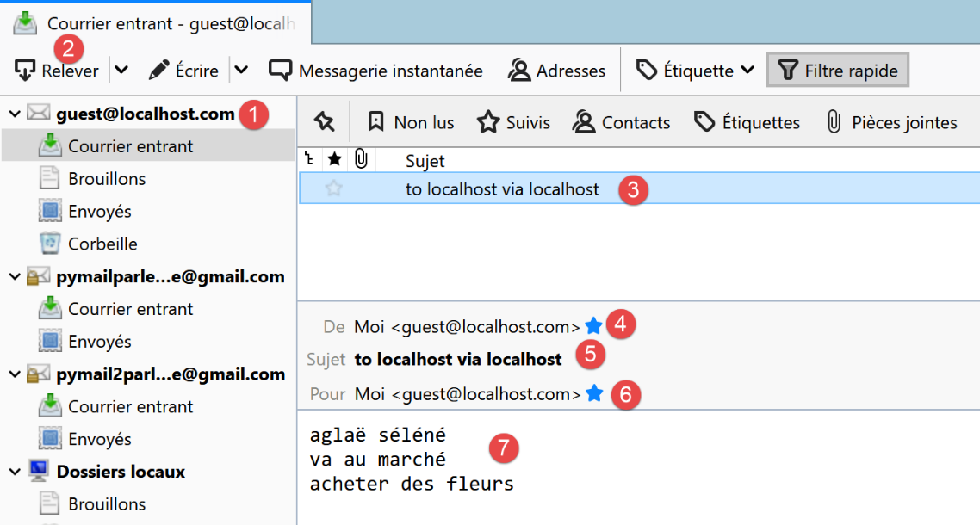Click the thread column header icon
This screenshot has height=525, width=980.
pyautogui.click(x=309, y=160)
